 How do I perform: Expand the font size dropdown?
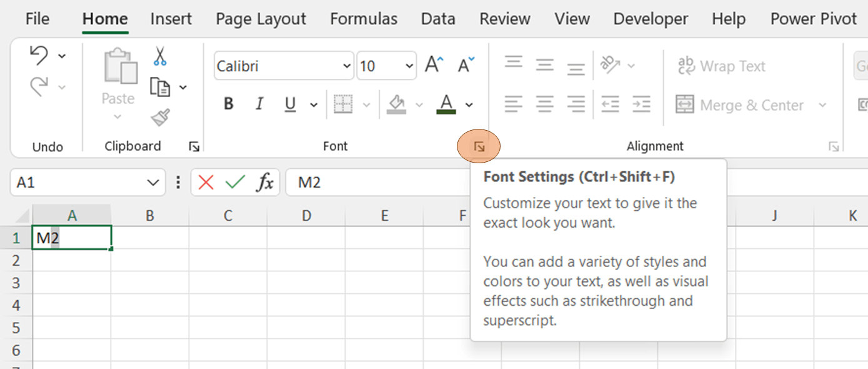(409, 66)
